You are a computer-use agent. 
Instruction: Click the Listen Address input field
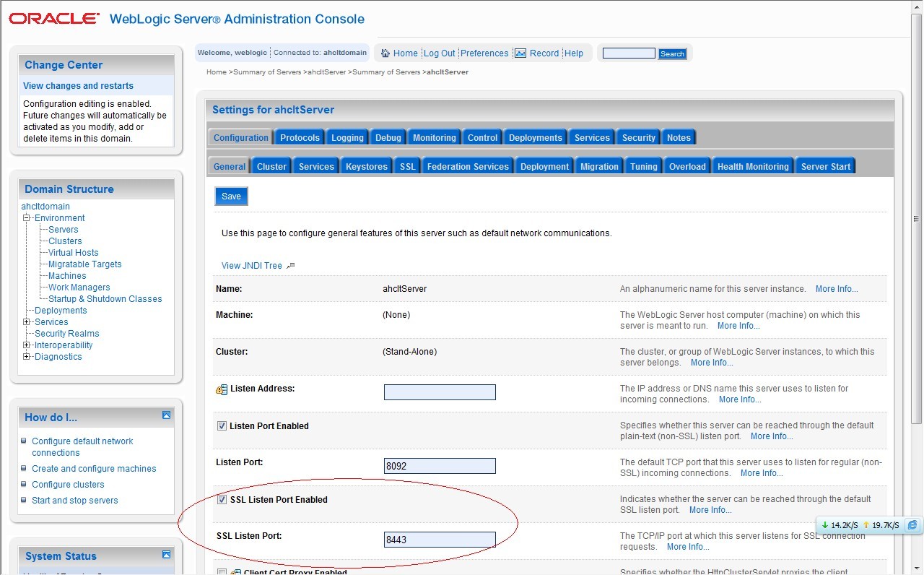[x=440, y=392]
